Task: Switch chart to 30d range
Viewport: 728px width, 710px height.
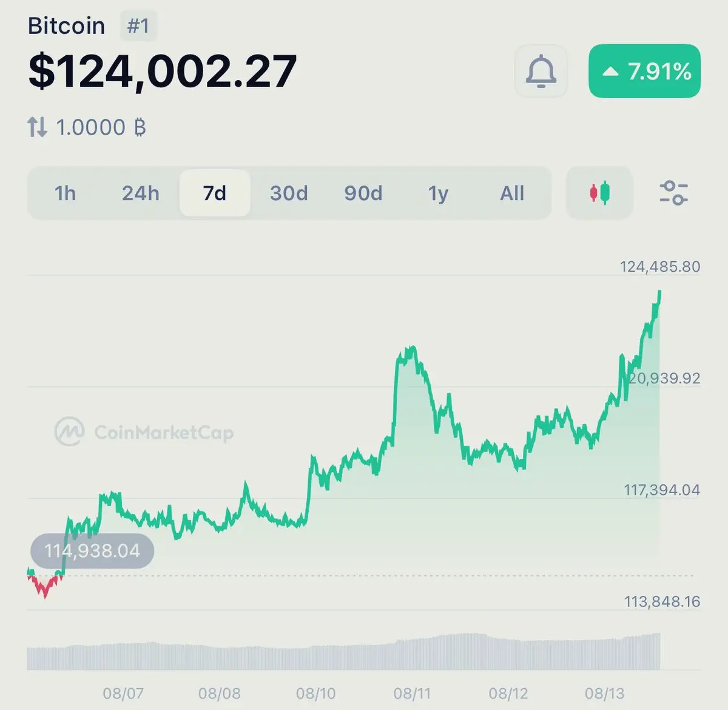Action: (x=289, y=193)
